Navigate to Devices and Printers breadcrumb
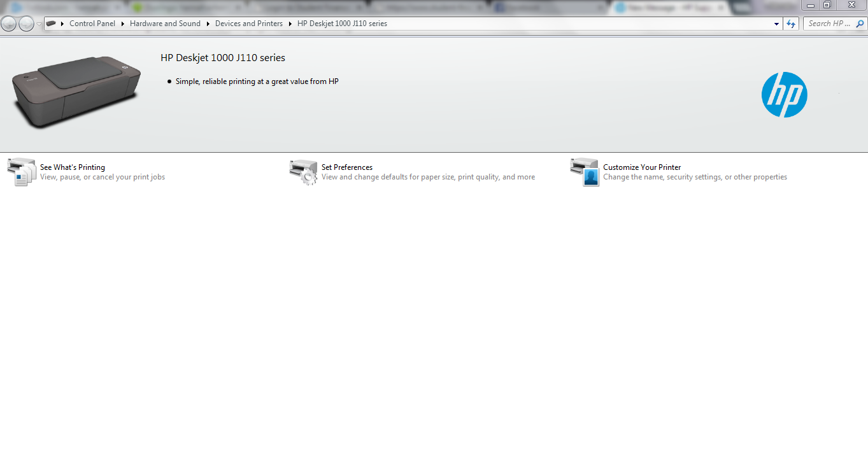This screenshot has width=868, height=462. (x=249, y=24)
